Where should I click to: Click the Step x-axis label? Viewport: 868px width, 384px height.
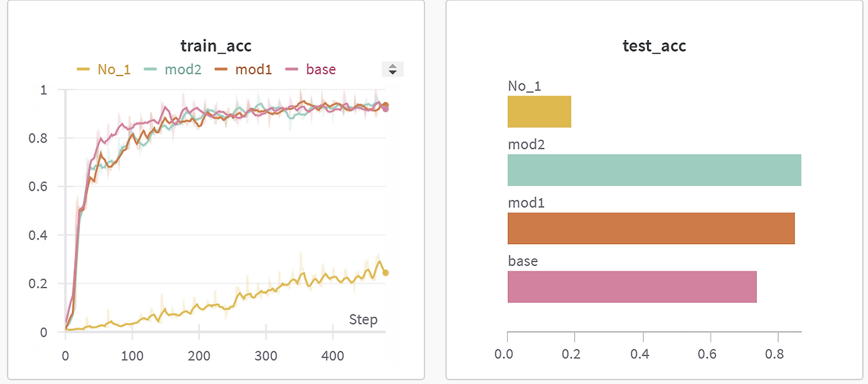point(363,320)
